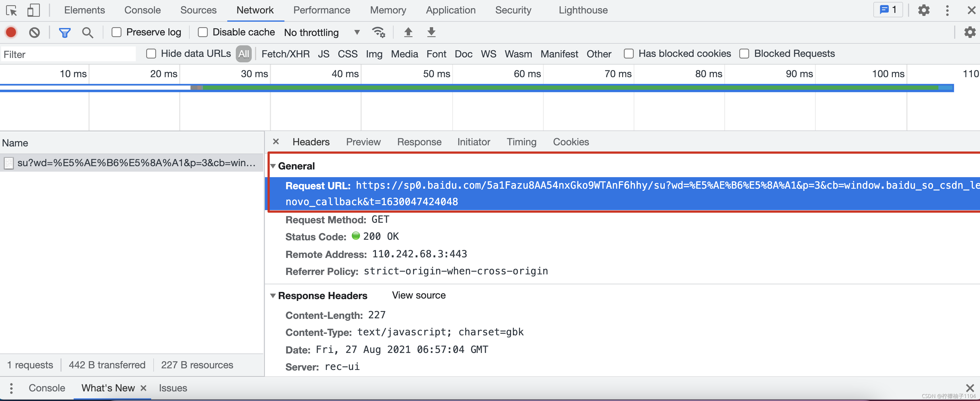The image size is (980, 401).
Task: Click the settings gear icon top right
Action: pos(923,10)
